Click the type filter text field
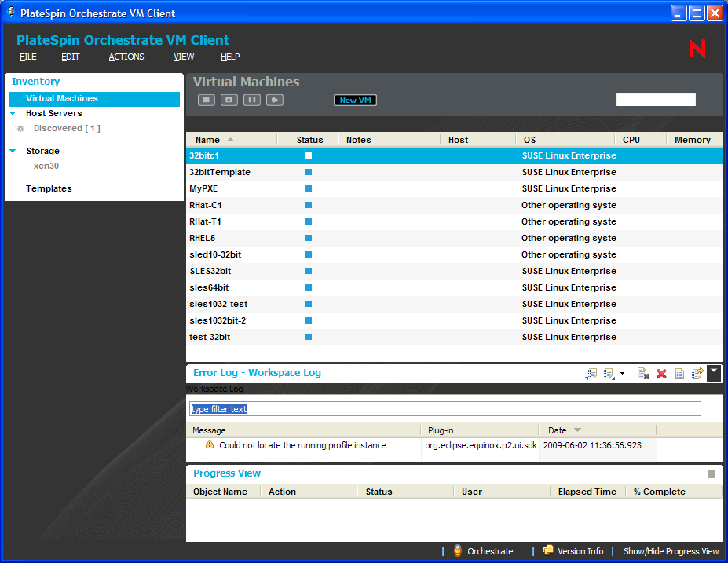Screen dimensions: 728x563 click(445, 409)
